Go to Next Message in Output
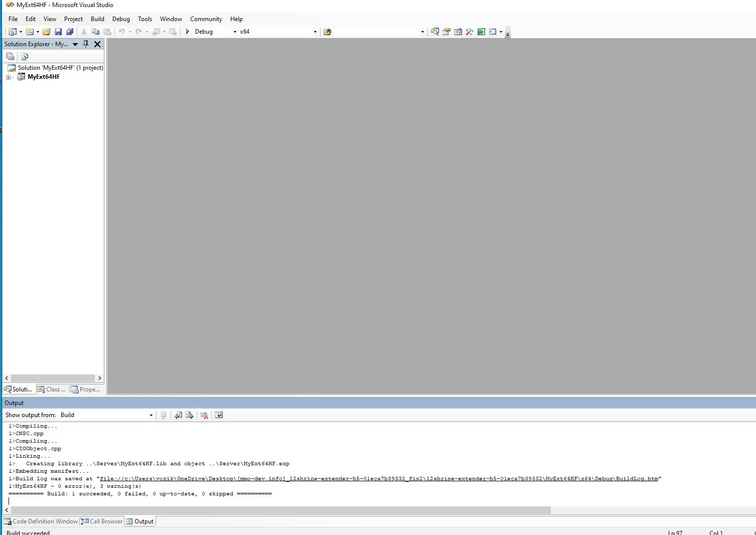The image size is (756, 535). 190,415
